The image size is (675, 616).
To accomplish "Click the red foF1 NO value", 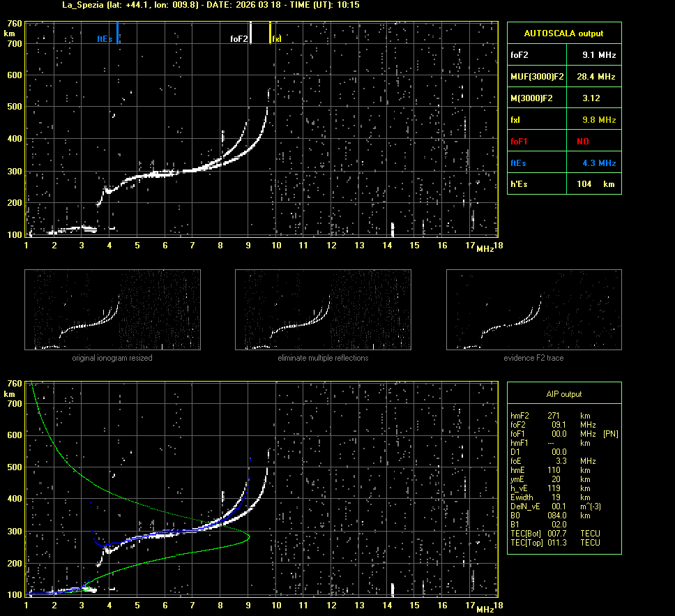I will click(x=583, y=141).
